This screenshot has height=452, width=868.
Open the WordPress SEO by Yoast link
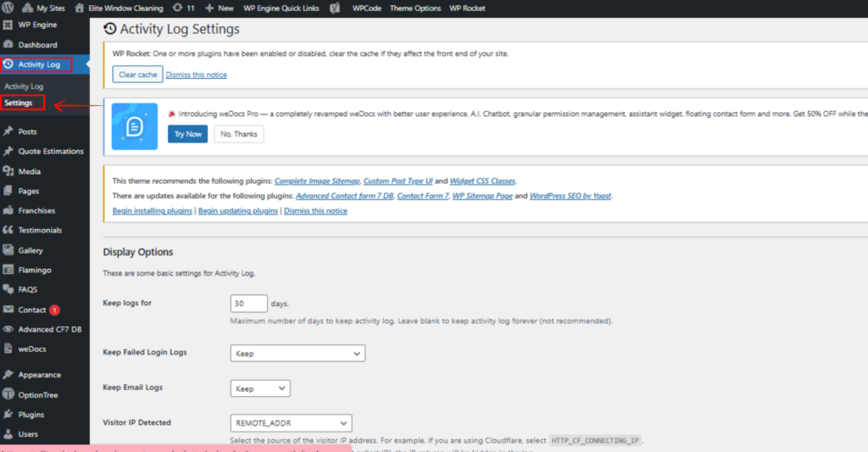570,196
